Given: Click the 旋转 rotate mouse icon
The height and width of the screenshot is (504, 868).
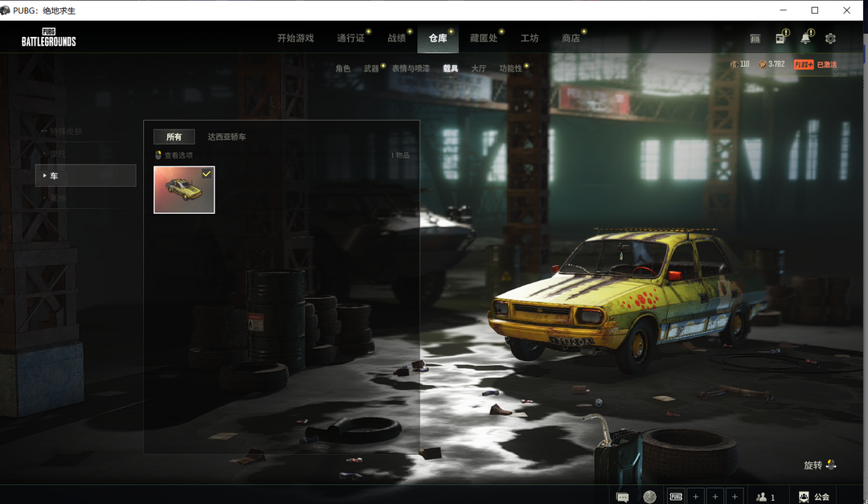Looking at the screenshot, I should (831, 465).
